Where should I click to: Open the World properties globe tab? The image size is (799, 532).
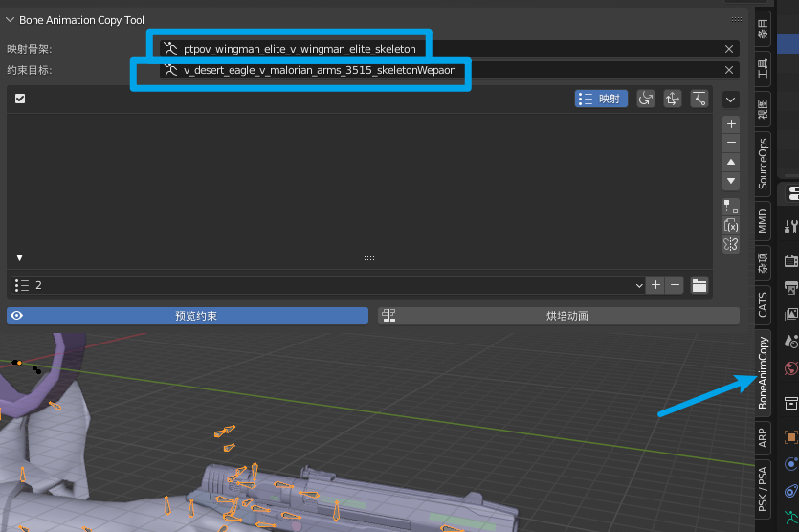pos(790,368)
